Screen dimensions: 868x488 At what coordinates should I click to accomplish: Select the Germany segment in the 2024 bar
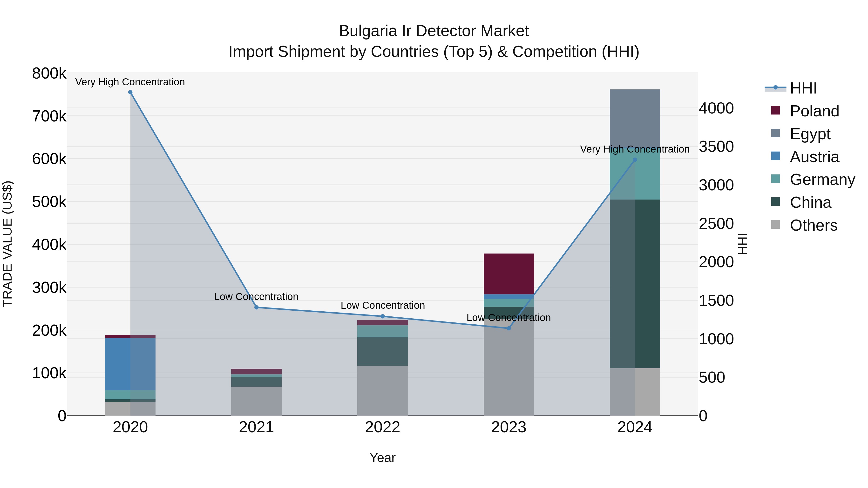[x=635, y=174]
